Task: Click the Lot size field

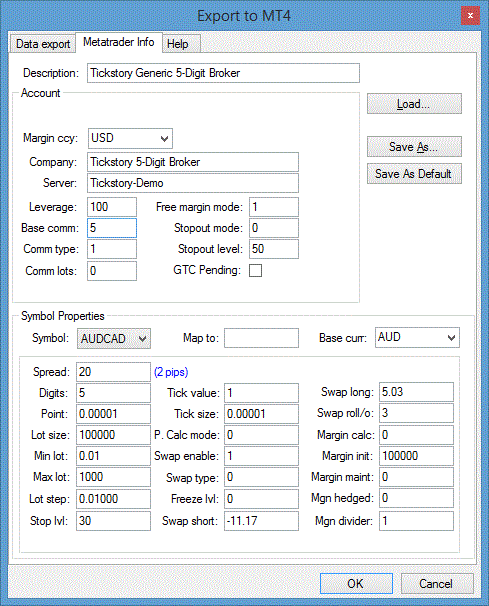Action: [x=113, y=435]
